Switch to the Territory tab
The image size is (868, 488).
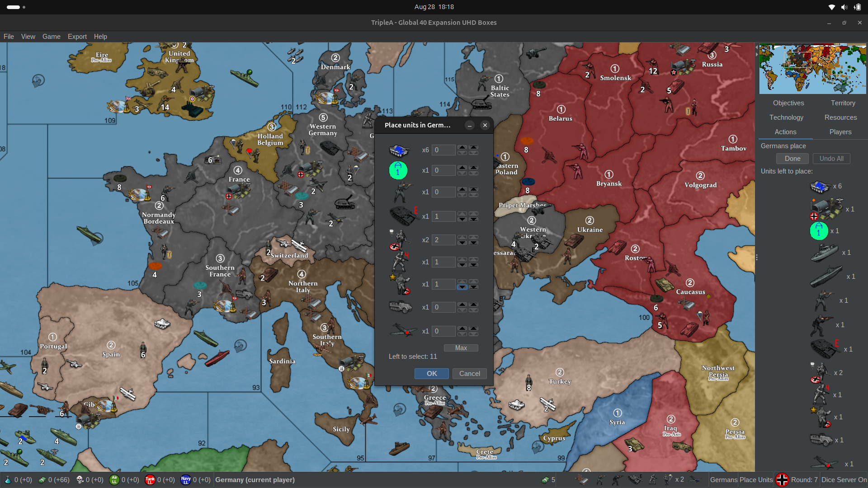[x=843, y=103]
